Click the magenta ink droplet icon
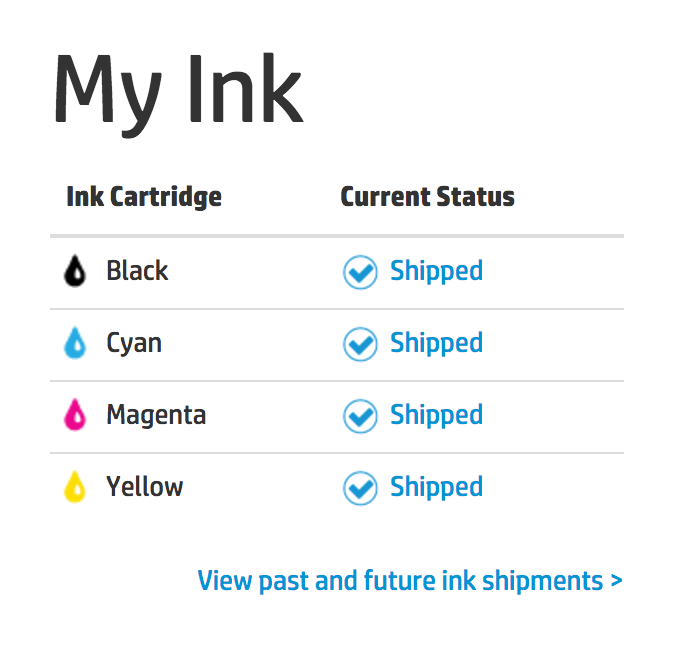The height and width of the screenshot is (658, 674). coord(75,415)
